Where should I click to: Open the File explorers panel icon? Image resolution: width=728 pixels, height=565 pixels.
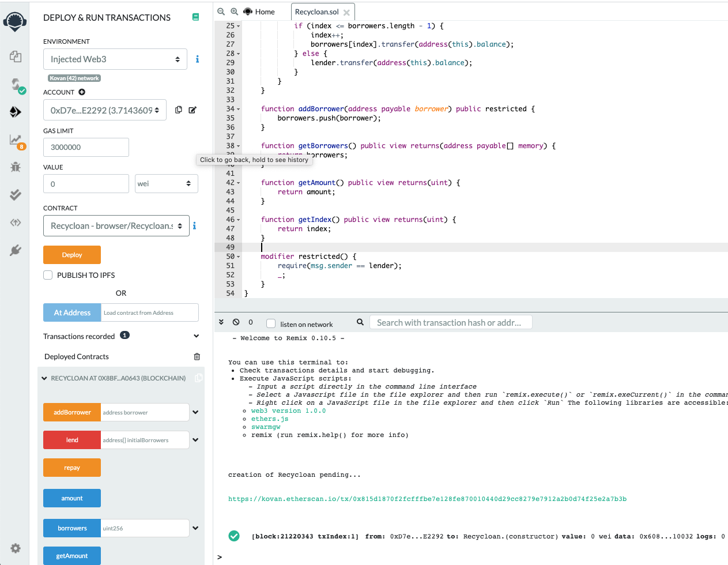point(16,56)
